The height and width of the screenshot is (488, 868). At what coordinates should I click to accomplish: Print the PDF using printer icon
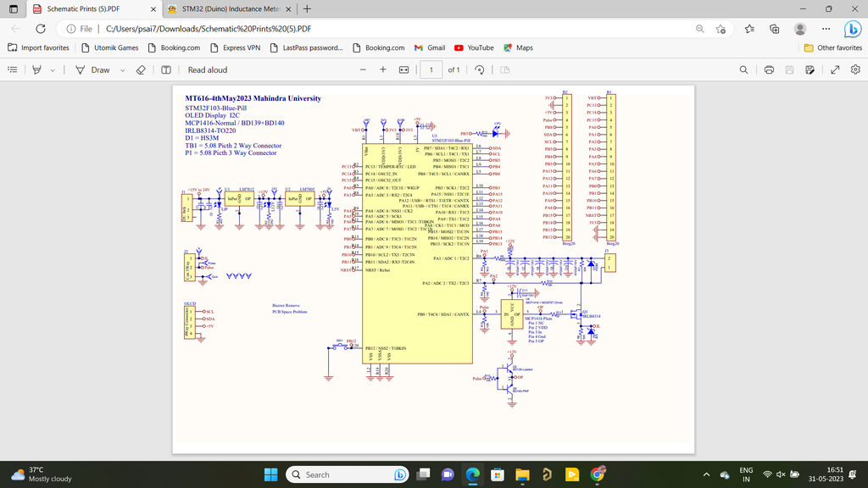pyautogui.click(x=769, y=69)
